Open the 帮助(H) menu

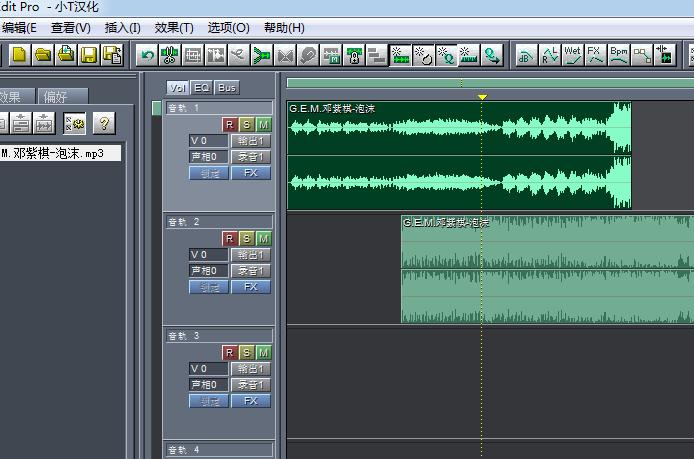[284, 28]
